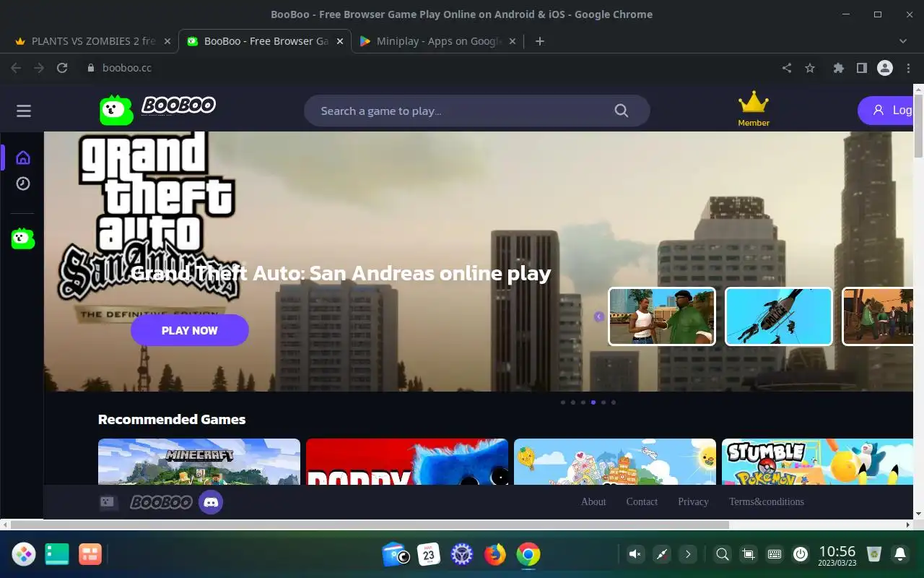Select the last carousel dot
Screen dimensions: 924x578
click(x=614, y=402)
